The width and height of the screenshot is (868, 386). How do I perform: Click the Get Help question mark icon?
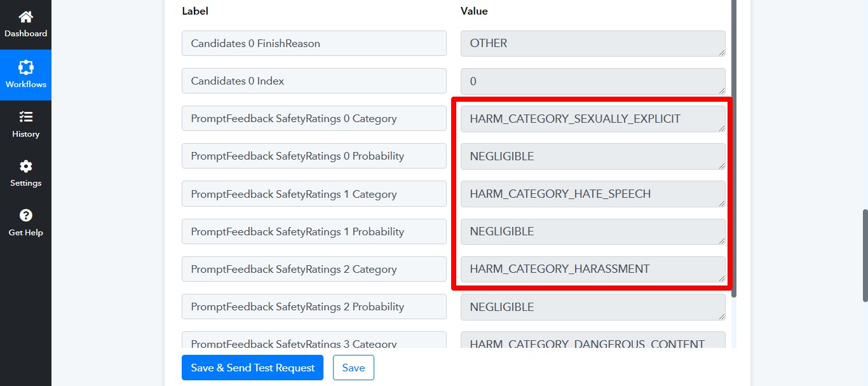click(25, 216)
